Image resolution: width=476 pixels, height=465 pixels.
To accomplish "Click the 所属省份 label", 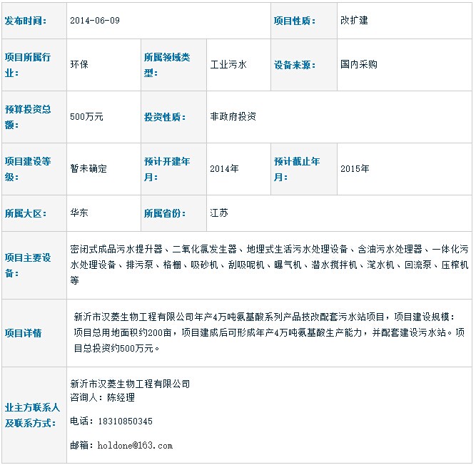I will pyautogui.click(x=165, y=213).
